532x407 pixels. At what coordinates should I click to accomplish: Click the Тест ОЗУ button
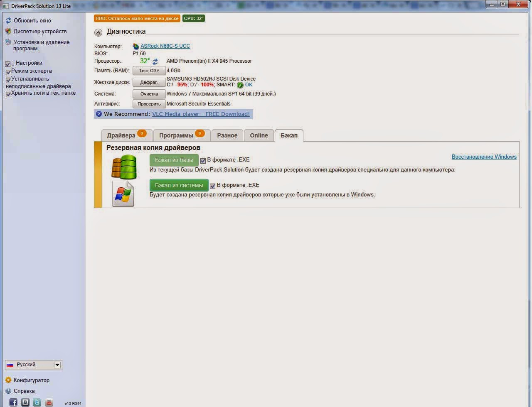pos(149,71)
